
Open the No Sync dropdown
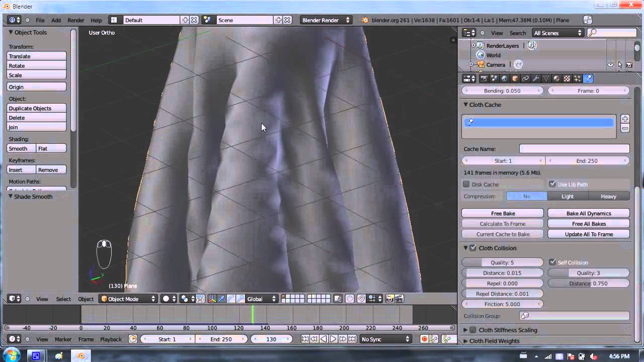386,339
